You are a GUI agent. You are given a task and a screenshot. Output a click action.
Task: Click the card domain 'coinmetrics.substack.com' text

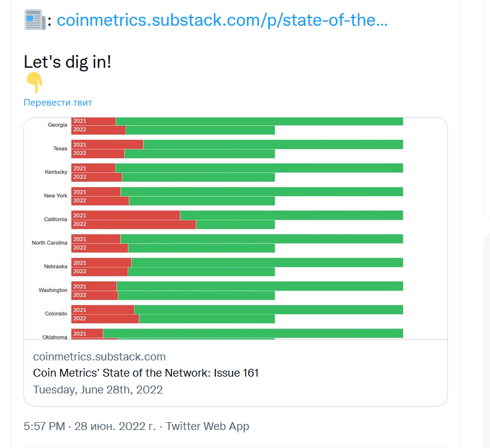99,356
